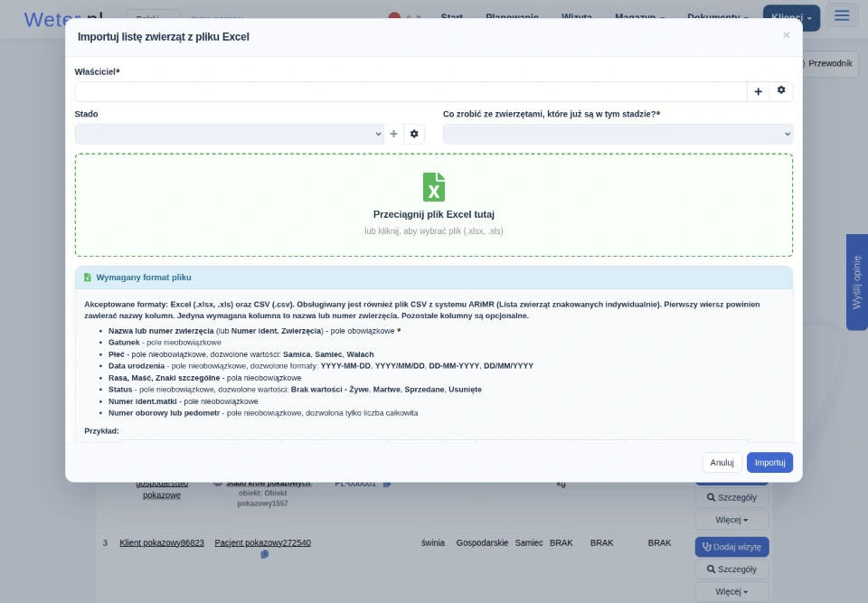Open Szczegóły for the row 3 patient
Image resolution: width=868 pixels, height=603 pixels.
tap(731, 570)
